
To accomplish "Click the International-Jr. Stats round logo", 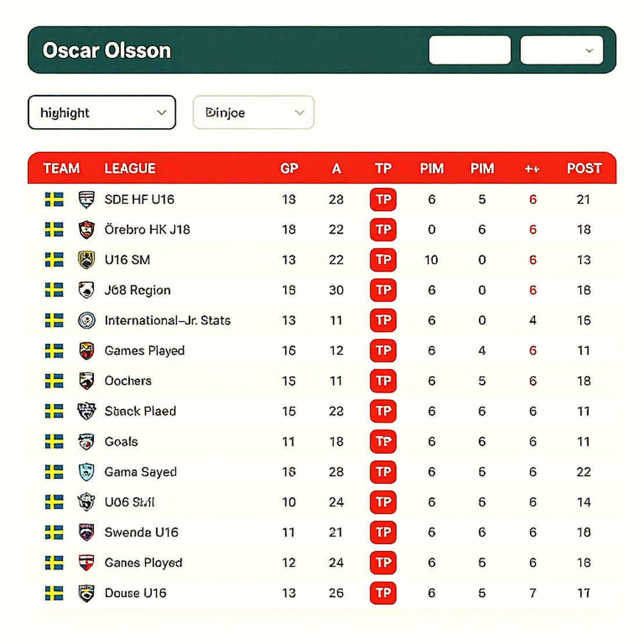I will (x=86, y=320).
